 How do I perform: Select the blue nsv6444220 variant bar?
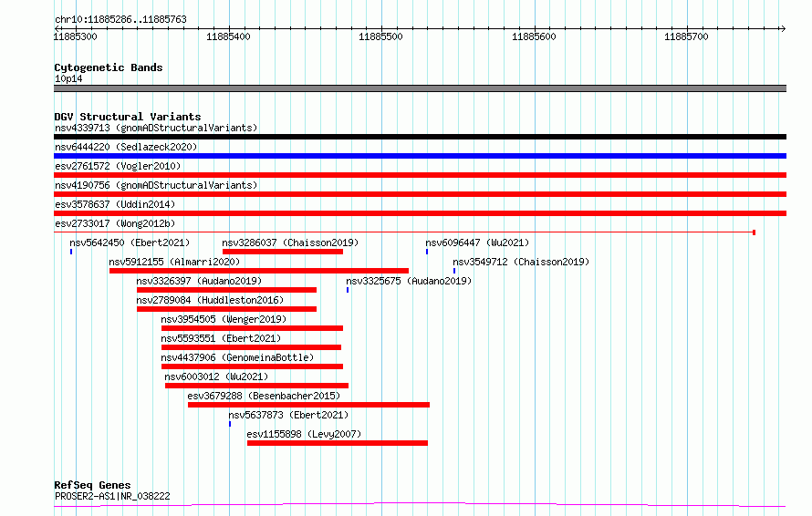coord(420,156)
